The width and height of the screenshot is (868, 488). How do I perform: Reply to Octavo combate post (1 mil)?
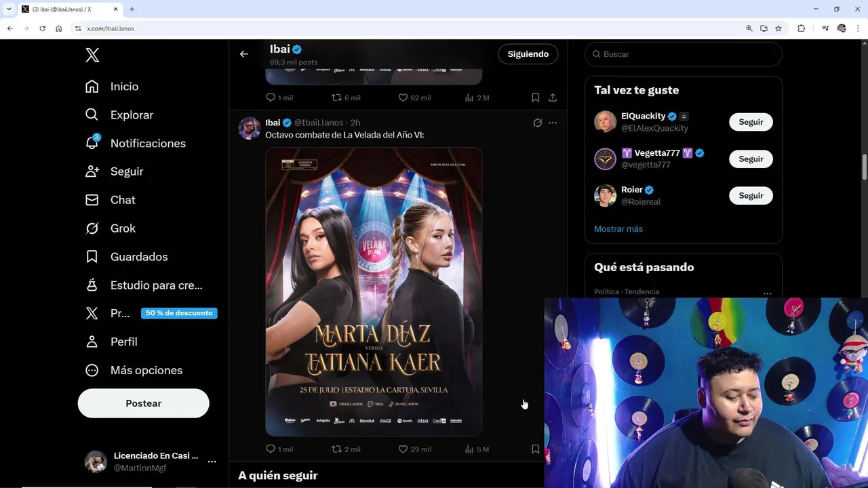[x=271, y=449]
